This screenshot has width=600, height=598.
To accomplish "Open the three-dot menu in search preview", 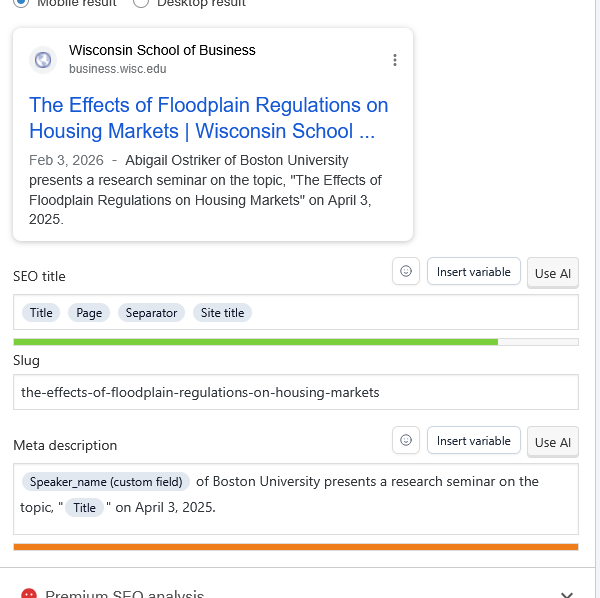I will pyautogui.click(x=395, y=60).
